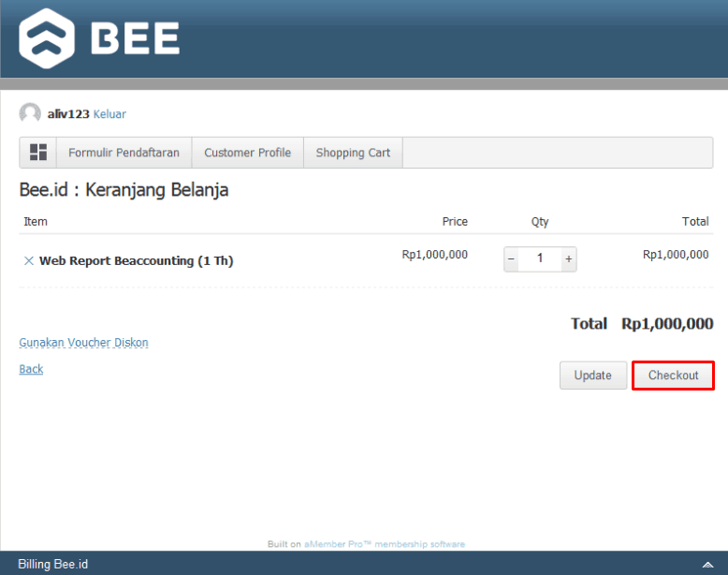The width and height of the screenshot is (728, 575).
Task: Open the aMember Pro membership software link
Action: point(385,544)
